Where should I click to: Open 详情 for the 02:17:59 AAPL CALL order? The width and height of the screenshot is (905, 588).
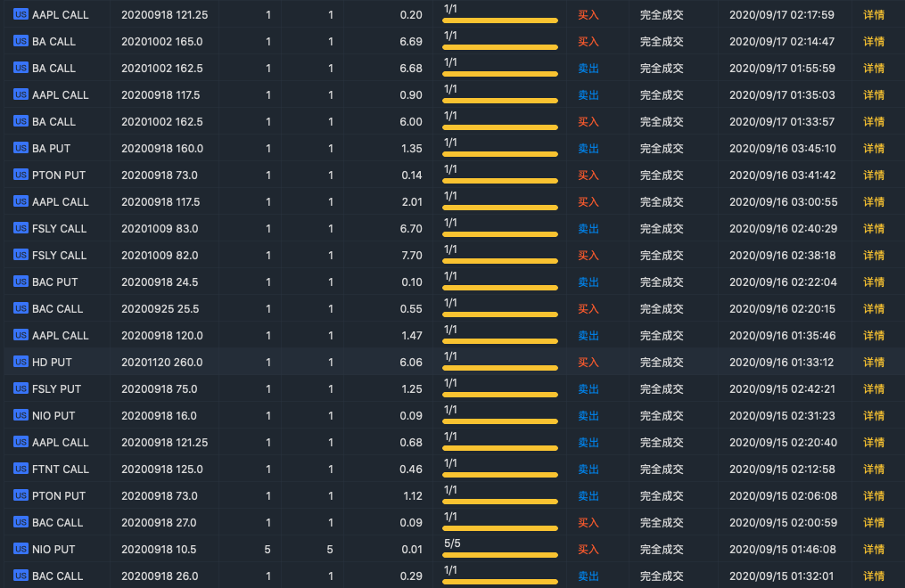pos(874,15)
